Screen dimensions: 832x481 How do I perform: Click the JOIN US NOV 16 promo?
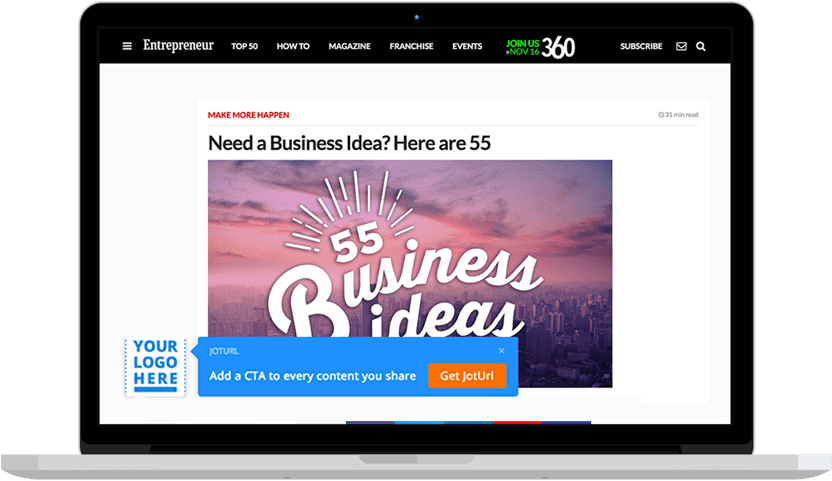pos(523,47)
